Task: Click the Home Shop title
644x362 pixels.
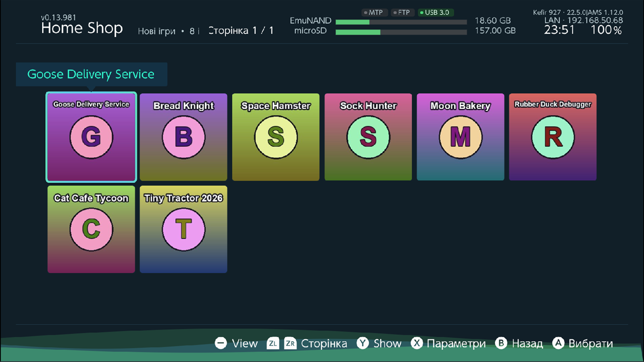Action: (82, 29)
